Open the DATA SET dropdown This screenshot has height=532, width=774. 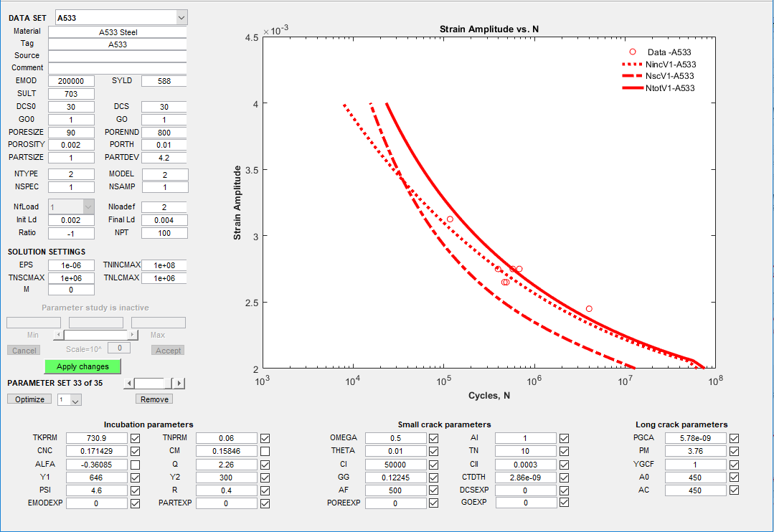(181, 17)
